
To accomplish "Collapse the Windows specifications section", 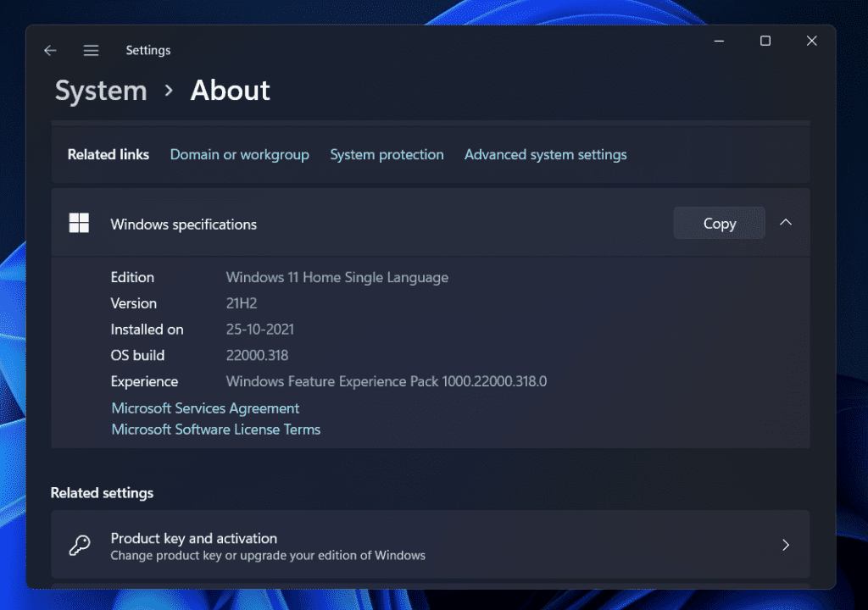I will click(x=786, y=222).
